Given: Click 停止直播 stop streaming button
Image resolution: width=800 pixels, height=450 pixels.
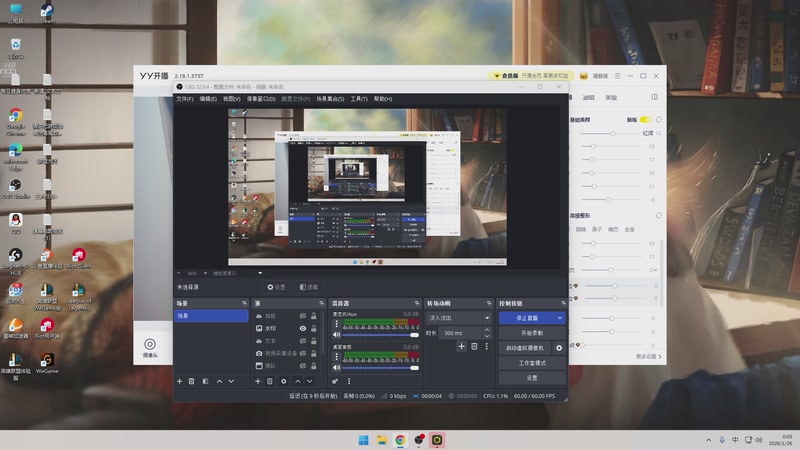Looking at the screenshot, I should 527,318.
